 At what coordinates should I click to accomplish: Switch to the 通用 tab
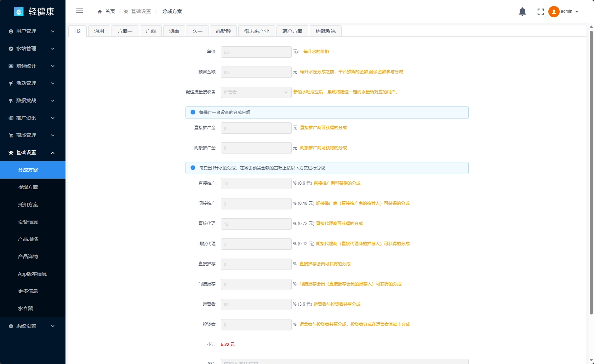pos(99,31)
